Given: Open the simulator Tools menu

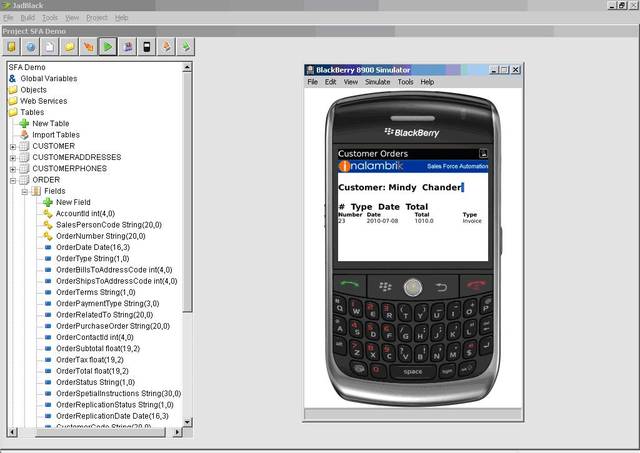Looking at the screenshot, I should point(405,82).
